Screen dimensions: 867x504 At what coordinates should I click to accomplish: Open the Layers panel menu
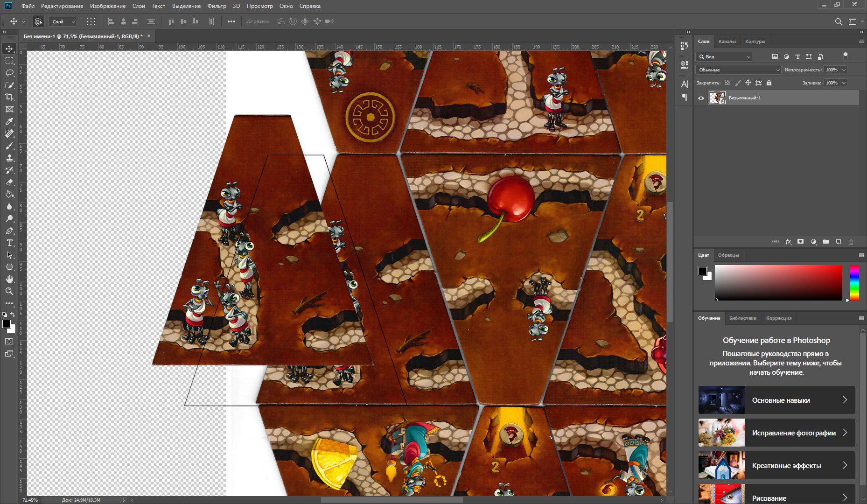click(x=861, y=42)
